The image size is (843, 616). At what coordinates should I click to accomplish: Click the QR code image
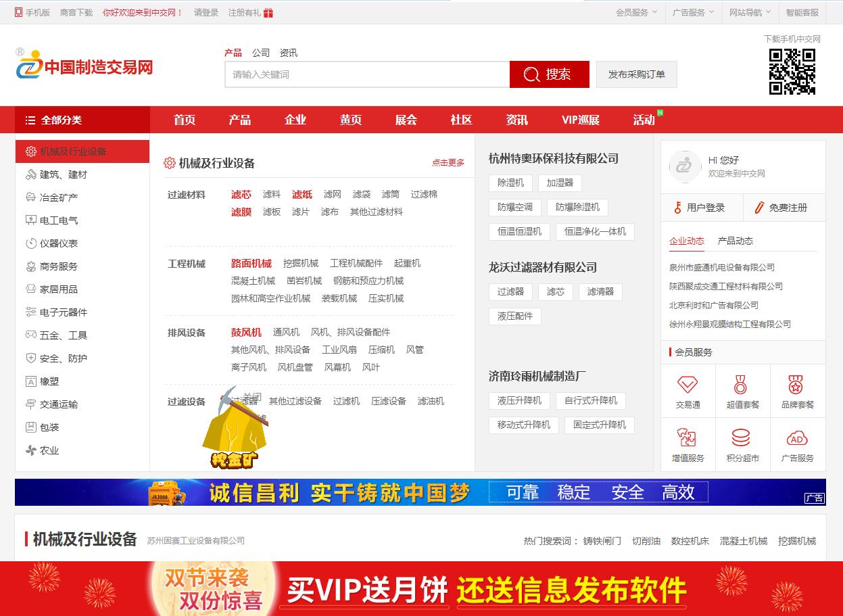[x=792, y=72]
